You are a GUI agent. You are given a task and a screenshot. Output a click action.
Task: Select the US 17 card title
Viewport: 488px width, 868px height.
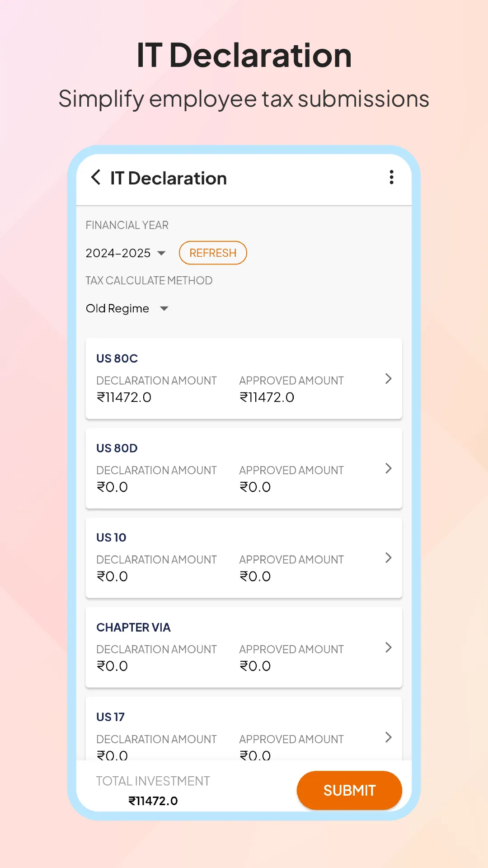click(x=110, y=717)
